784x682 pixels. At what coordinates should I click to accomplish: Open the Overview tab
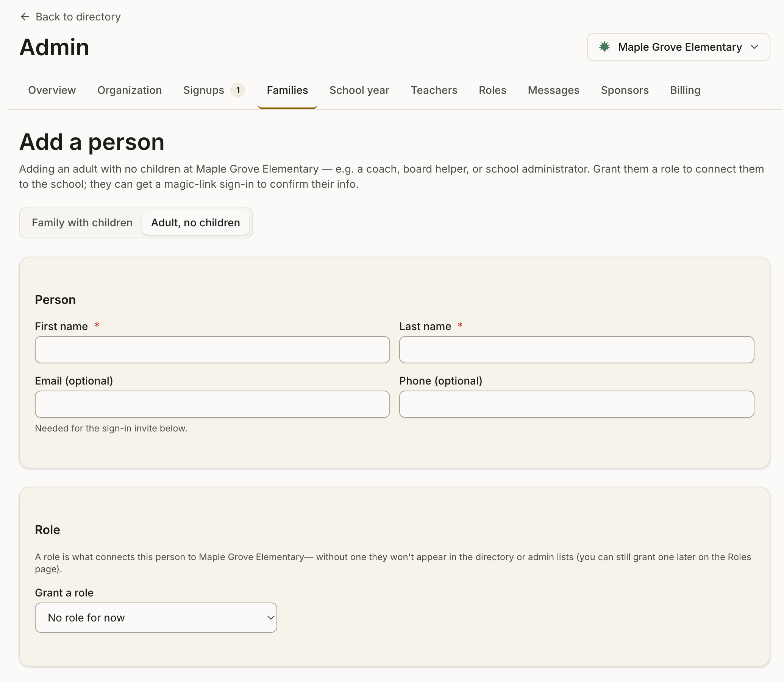tap(52, 90)
